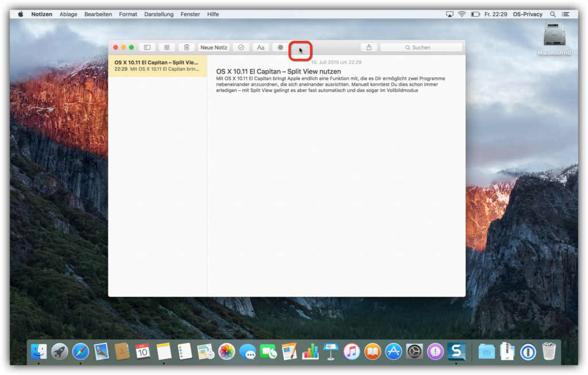This screenshot has width=588, height=375.
Task: Open Notification Center list icon
Action: [x=566, y=14]
